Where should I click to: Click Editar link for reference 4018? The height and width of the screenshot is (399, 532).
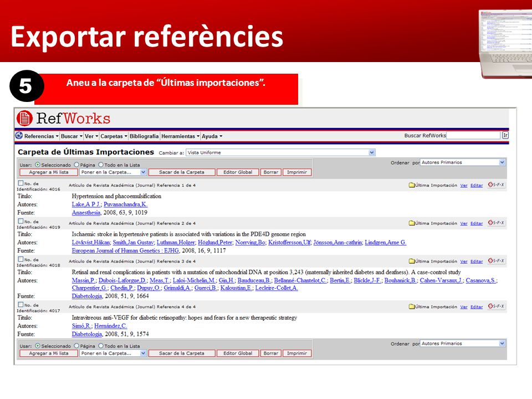477,261
